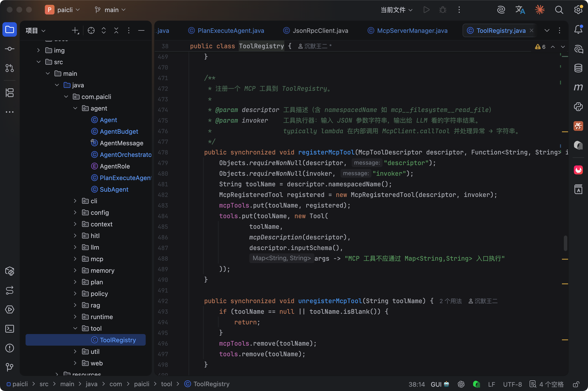
Task: Open 项目 view mode dropdown
Action: pos(36,30)
